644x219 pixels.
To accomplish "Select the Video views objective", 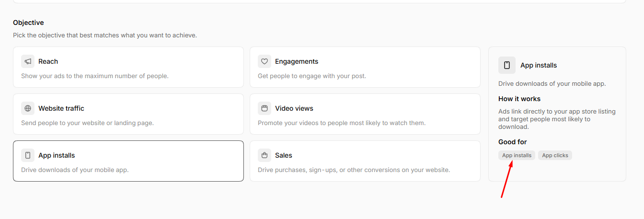I will 365,114.
